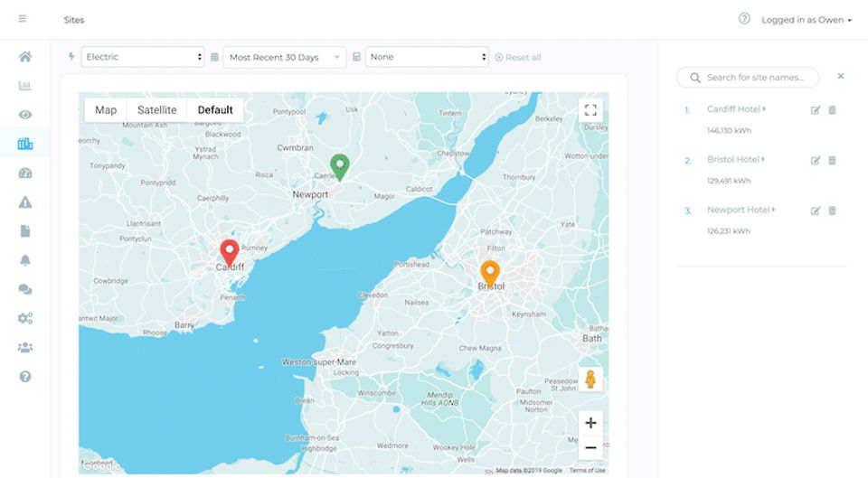Expand the Bristol Hotel entry arrow
Screen dimensions: 868x478
763,159
